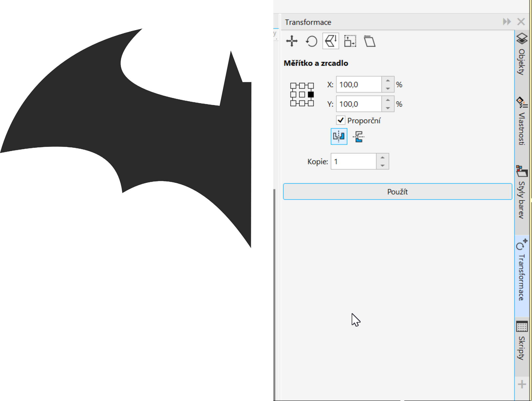Image resolution: width=532 pixels, height=401 pixels.
Task: Select the Rotate transform icon
Action: click(311, 41)
